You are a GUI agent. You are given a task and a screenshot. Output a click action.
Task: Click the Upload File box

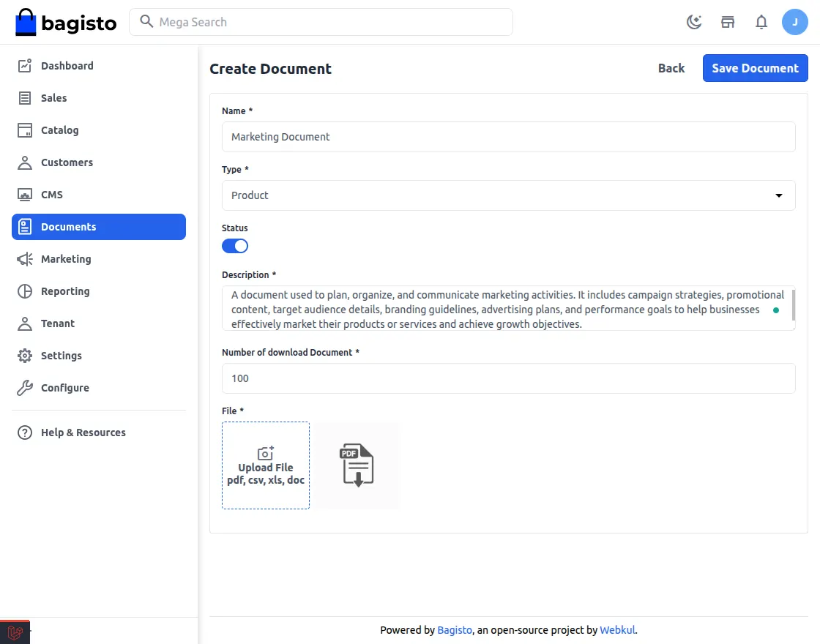[266, 465]
